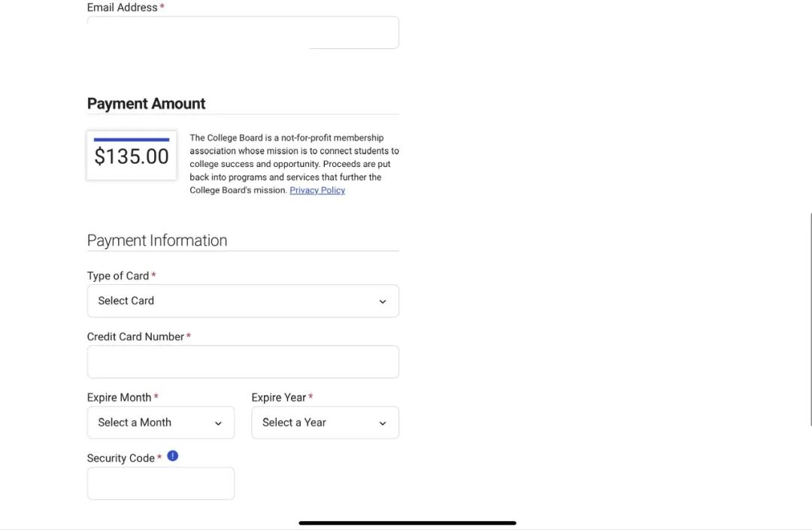The width and height of the screenshot is (812, 530).
Task: Tap the home indicator bar at bottom
Action: click(x=408, y=522)
